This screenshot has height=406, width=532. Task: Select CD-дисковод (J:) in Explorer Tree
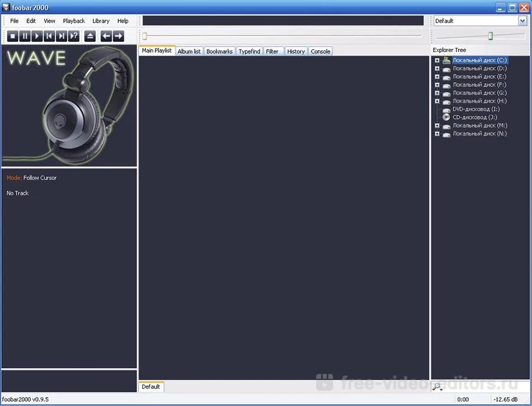click(475, 117)
